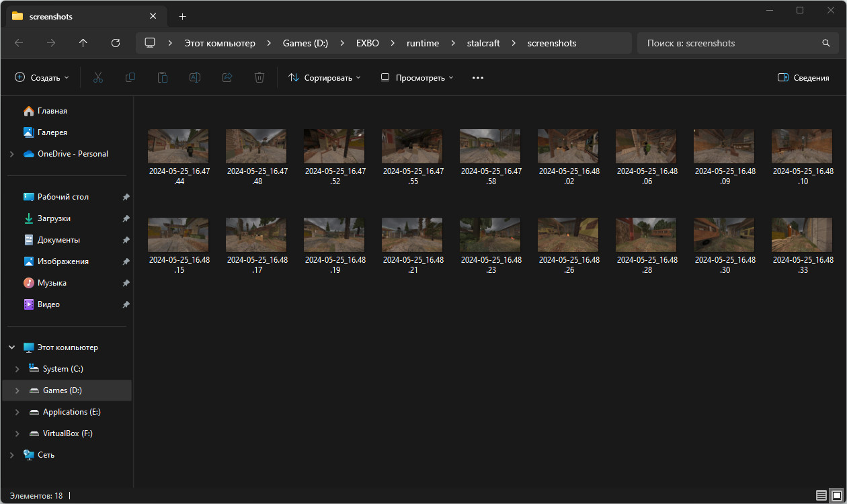Click the Создать new item button
The image size is (847, 504).
click(42, 78)
